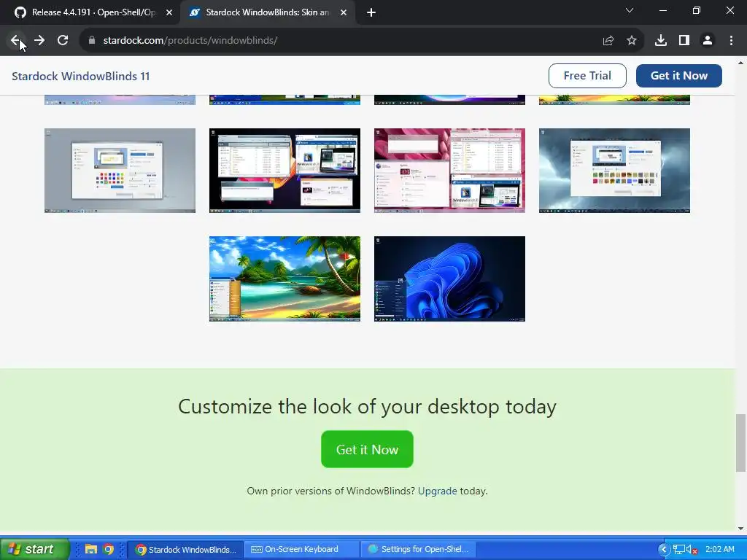Open the dark multi-window skin thumbnail

point(285,171)
